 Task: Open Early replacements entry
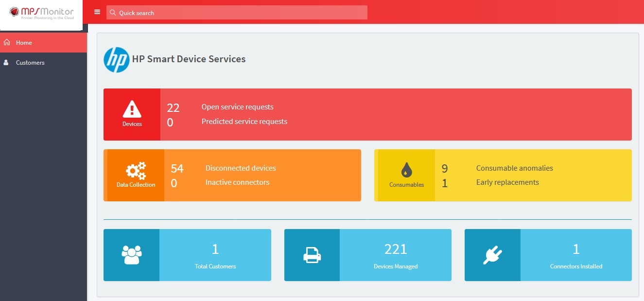(x=507, y=182)
